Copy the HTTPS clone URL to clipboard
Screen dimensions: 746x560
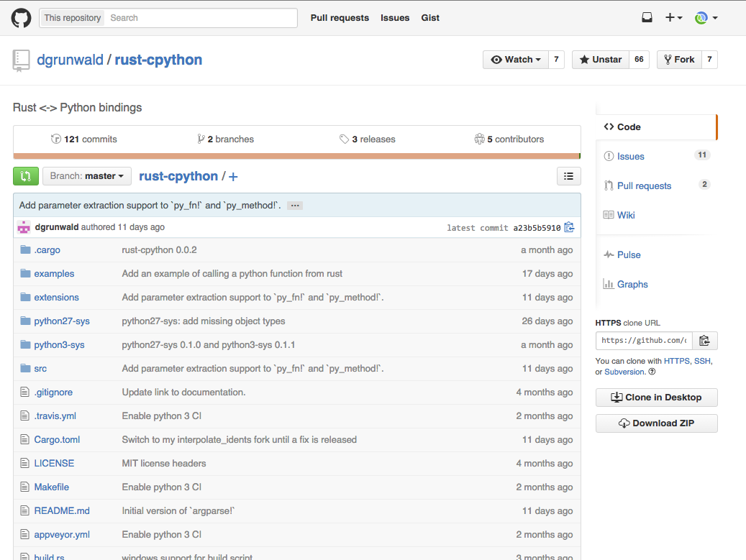click(704, 341)
